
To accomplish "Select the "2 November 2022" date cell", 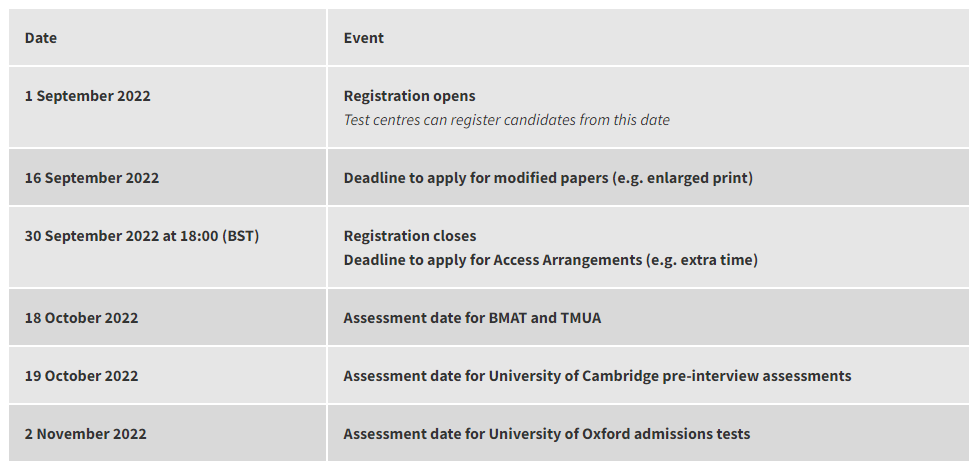I will 86,434.
